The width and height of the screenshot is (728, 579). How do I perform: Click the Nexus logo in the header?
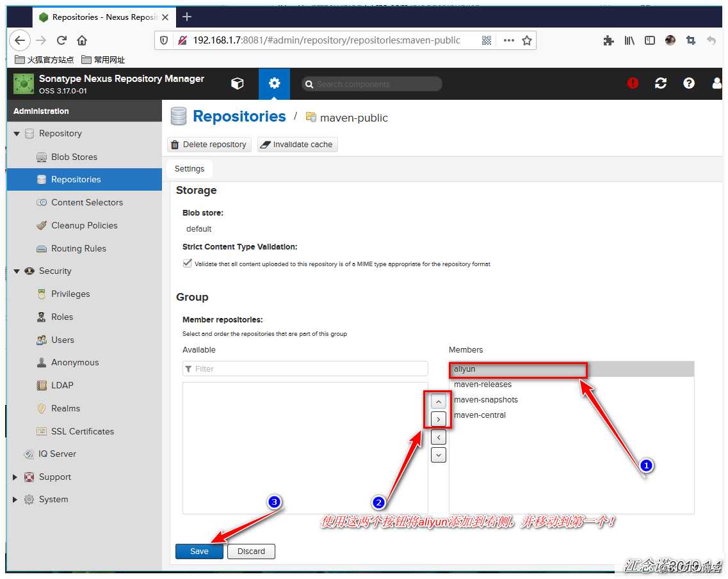coord(24,84)
